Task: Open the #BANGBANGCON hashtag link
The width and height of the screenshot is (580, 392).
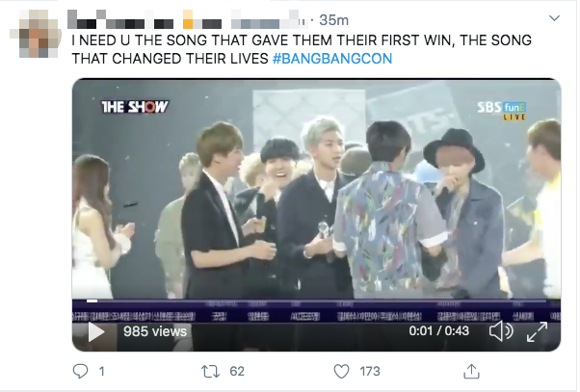Action: (331, 59)
